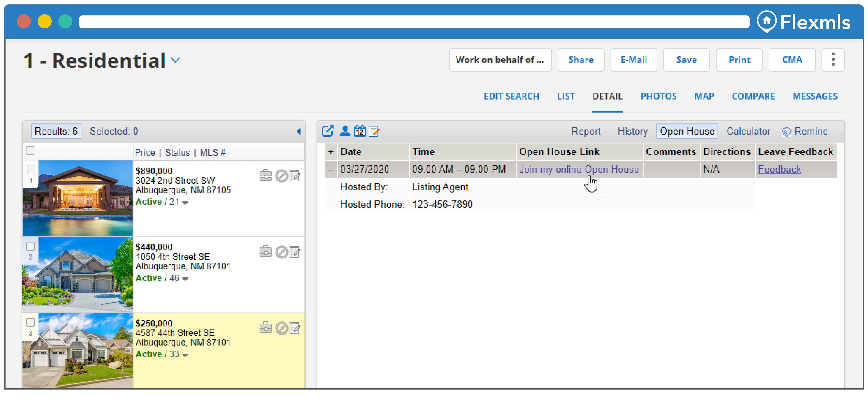This screenshot has width=868, height=399.
Task: Check the box for listing 2
Action: [x=30, y=246]
